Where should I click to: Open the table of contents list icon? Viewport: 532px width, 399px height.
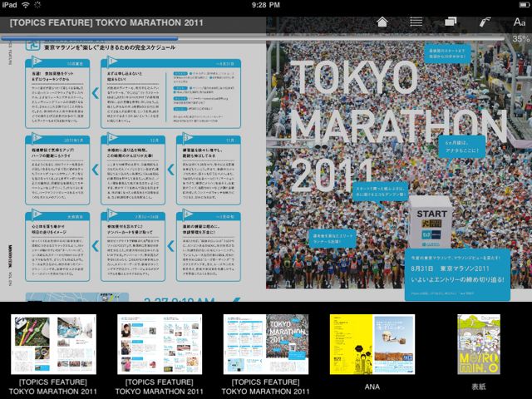(x=416, y=22)
